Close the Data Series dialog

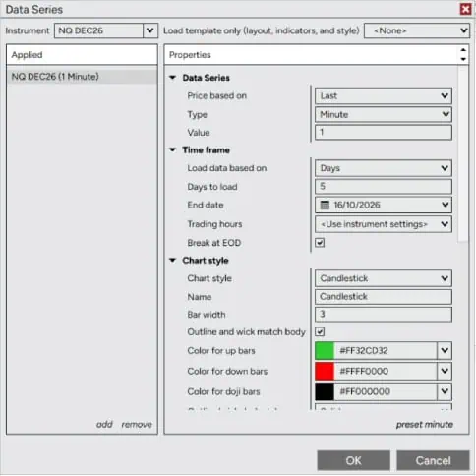(x=465, y=9)
